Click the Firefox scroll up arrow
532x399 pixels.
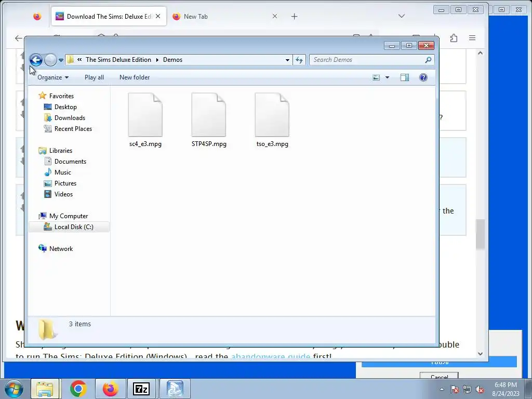coord(480,54)
